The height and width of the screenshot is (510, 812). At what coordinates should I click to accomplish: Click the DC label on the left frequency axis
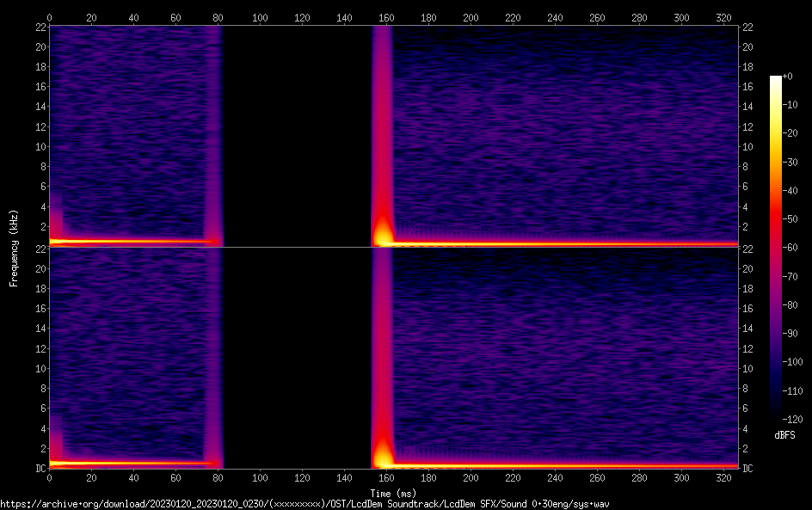click(40, 469)
